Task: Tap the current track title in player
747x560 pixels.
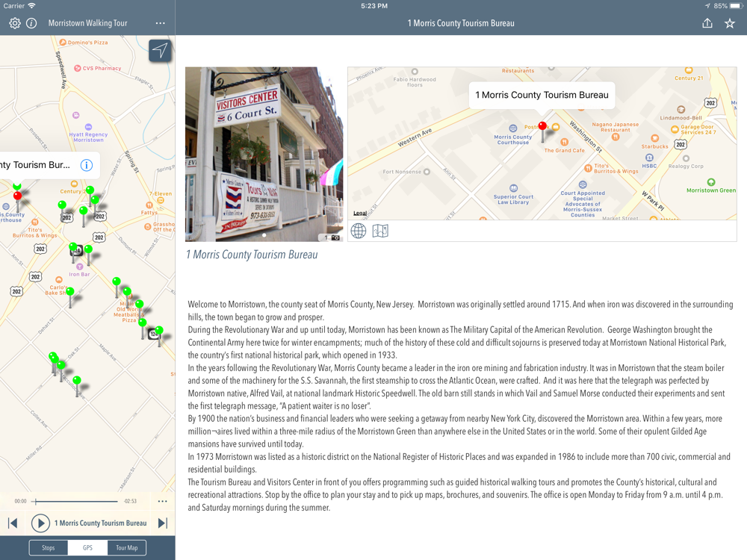Action: tap(101, 523)
